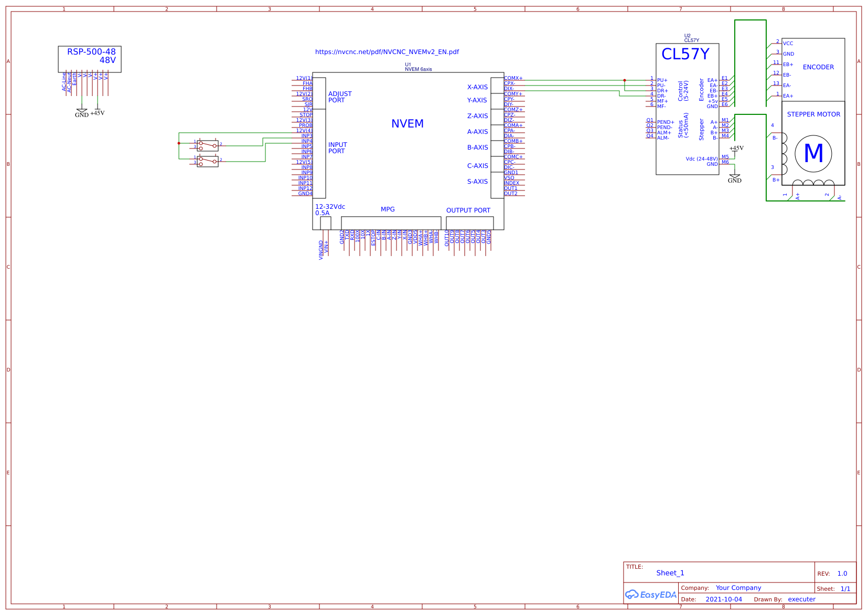Click the Sheet_1 title text
Image resolution: width=868 pixels, height=615 pixels.
click(x=670, y=573)
